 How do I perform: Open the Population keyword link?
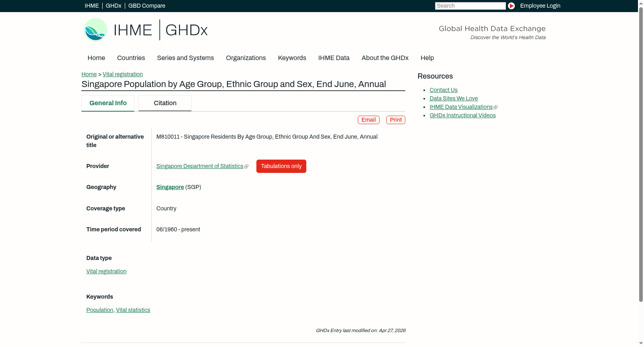click(100, 310)
